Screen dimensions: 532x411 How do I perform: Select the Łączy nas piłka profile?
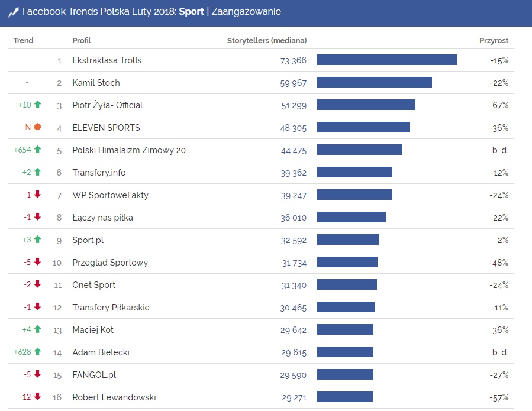[x=102, y=218]
